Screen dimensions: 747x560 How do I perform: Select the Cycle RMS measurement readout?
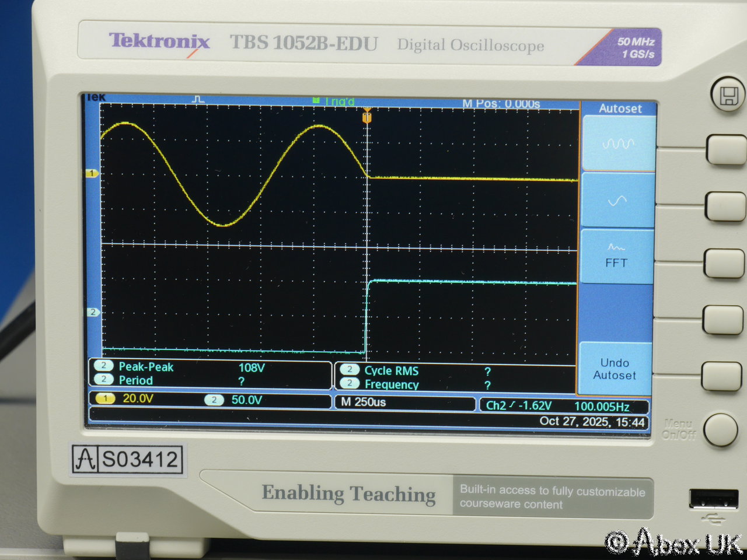coord(391,371)
